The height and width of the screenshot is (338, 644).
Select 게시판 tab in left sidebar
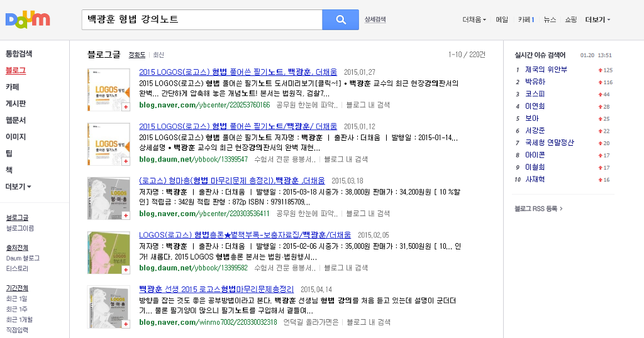tap(16, 104)
